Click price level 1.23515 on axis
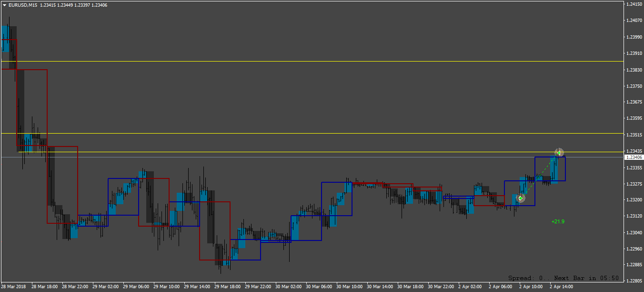Viewport: 644px width, 292px height. coord(634,135)
